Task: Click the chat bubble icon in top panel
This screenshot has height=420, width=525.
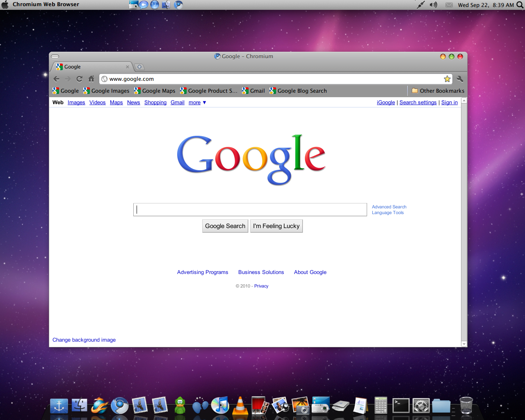Action: pos(144,5)
